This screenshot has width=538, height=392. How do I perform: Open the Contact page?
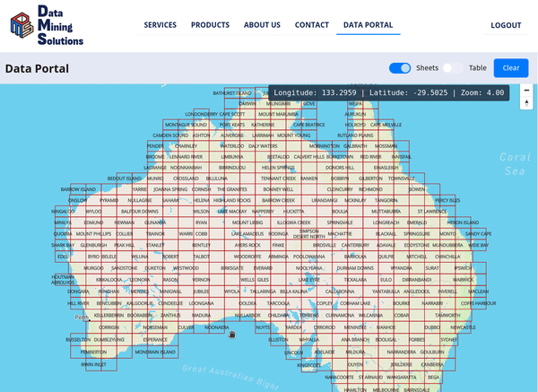click(311, 25)
